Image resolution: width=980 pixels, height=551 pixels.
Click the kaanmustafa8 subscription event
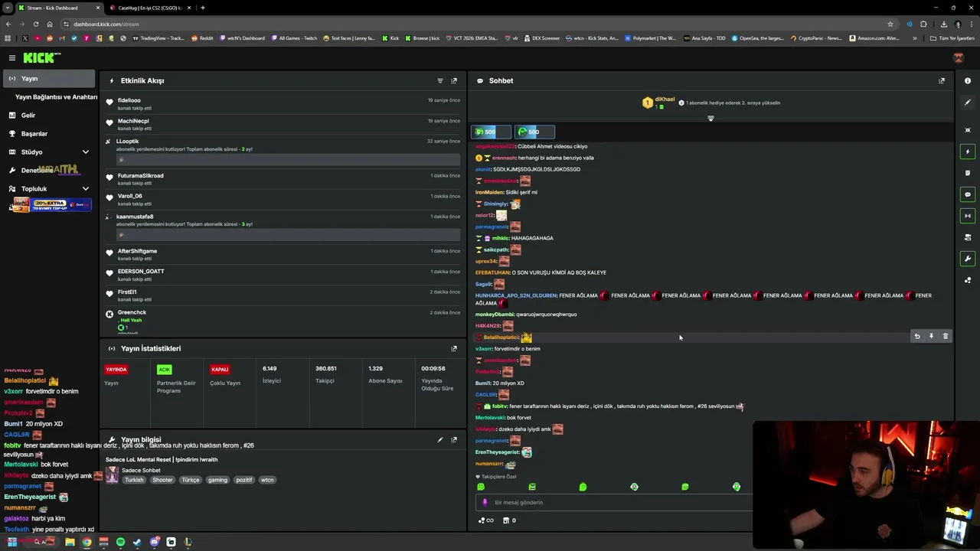[283, 227]
